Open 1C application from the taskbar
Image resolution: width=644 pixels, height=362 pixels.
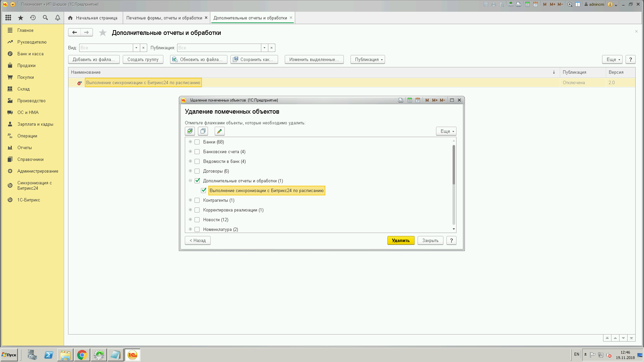[x=132, y=355]
